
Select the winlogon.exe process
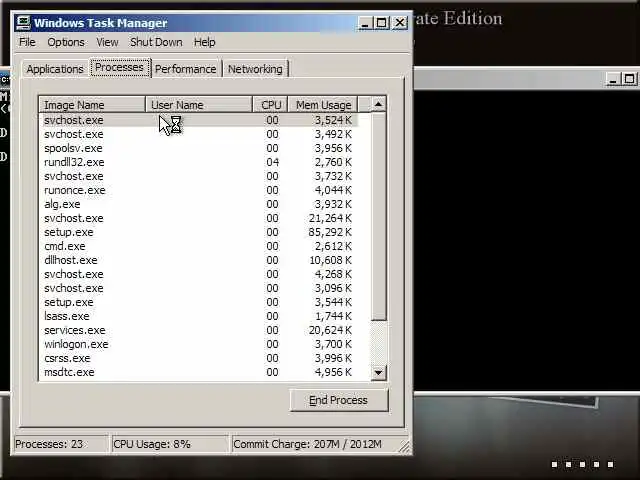point(198,344)
